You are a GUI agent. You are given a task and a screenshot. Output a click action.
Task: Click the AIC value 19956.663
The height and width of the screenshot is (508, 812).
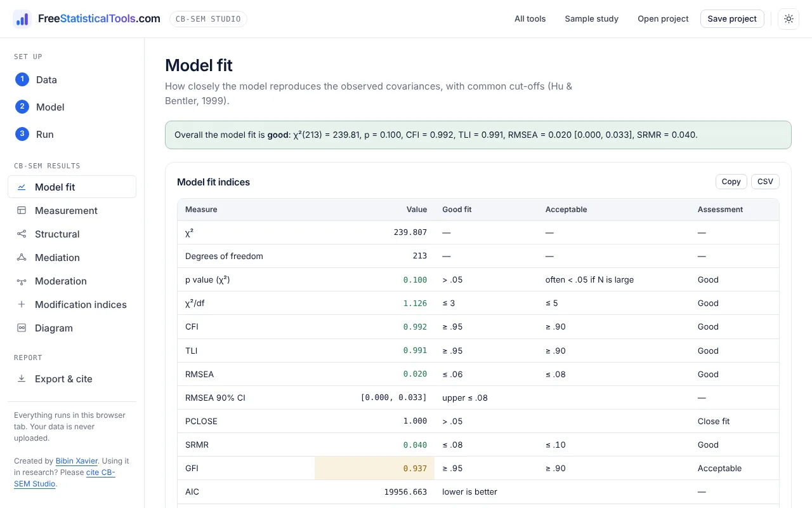click(x=405, y=492)
